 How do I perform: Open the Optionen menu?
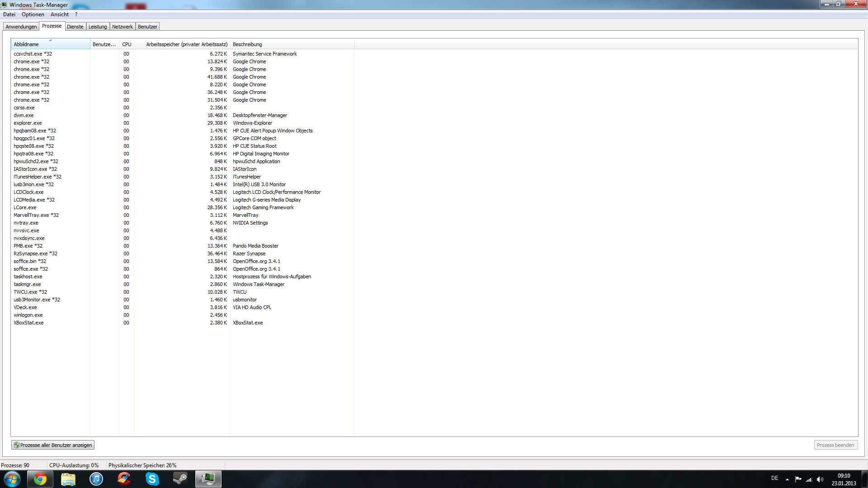[33, 14]
